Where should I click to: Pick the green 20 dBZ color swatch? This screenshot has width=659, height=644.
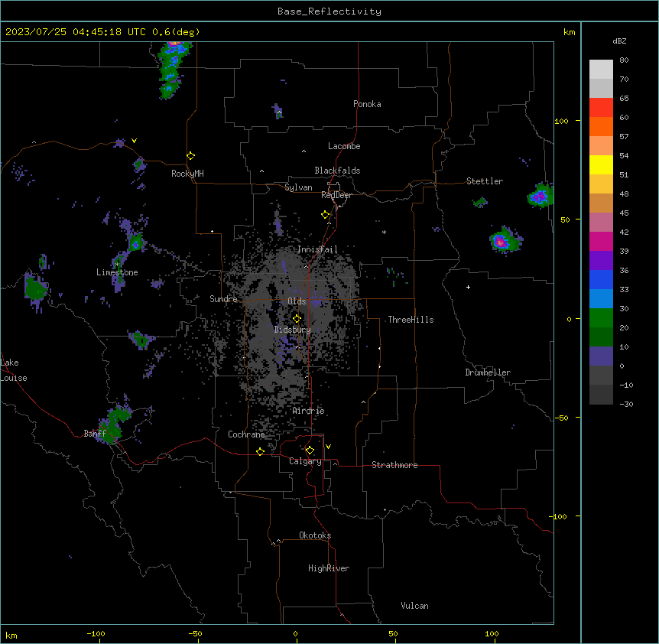click(x=601, y=318)
